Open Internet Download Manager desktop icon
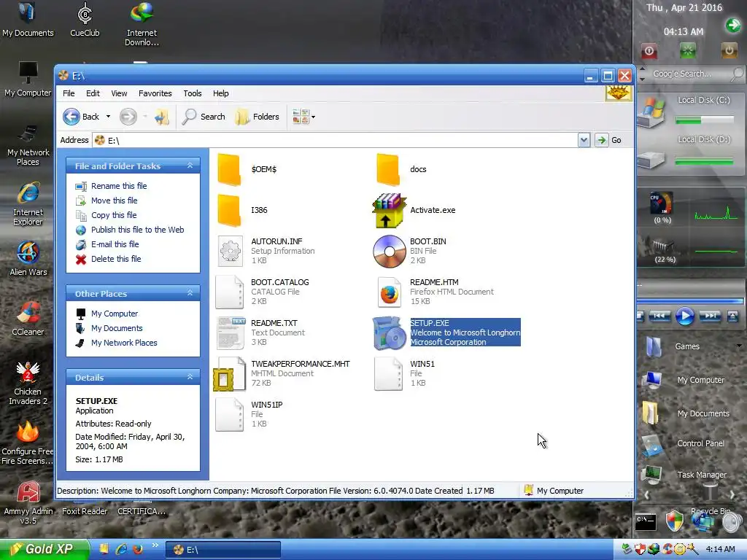Screen dimensions: 747x560 (x=142, y=24)
